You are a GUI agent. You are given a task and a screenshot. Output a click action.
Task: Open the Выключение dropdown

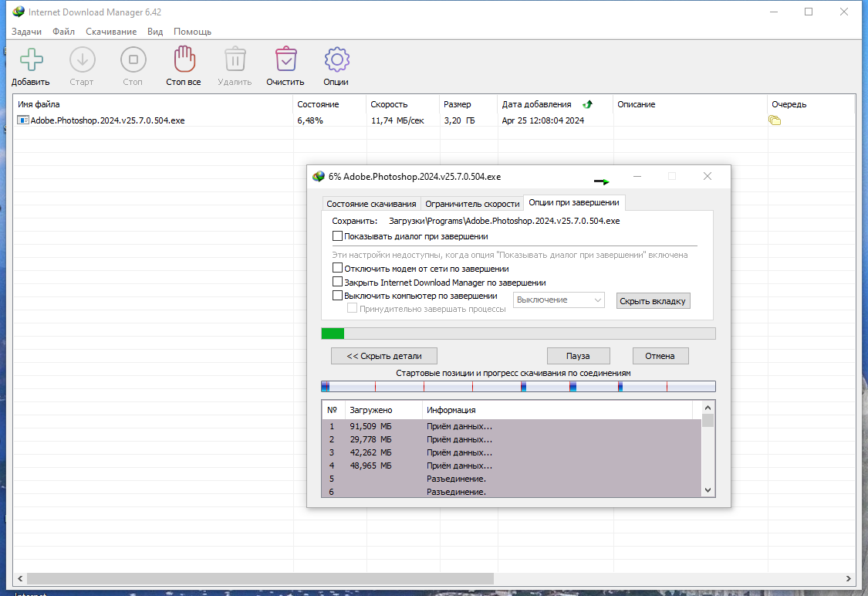click(559, 300)
